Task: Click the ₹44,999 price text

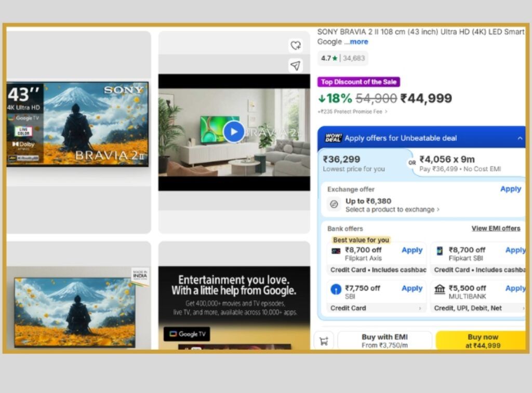Action: pyautogui.click(x=426, y=98)
